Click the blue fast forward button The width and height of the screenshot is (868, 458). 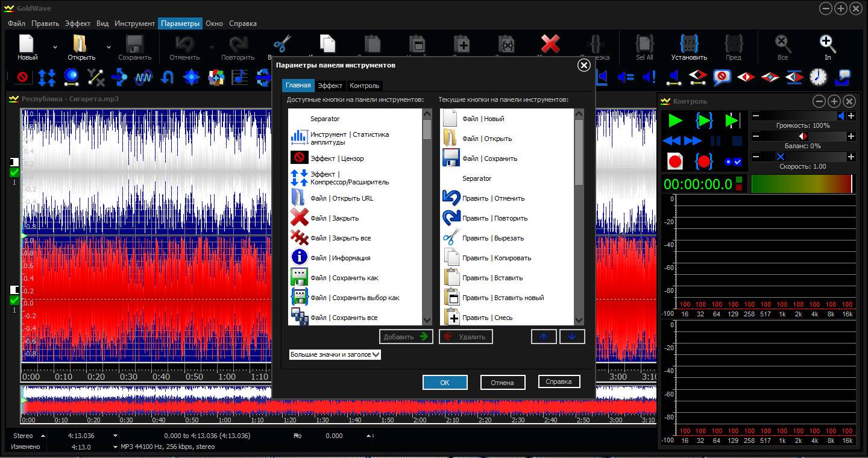coord(693,140)
